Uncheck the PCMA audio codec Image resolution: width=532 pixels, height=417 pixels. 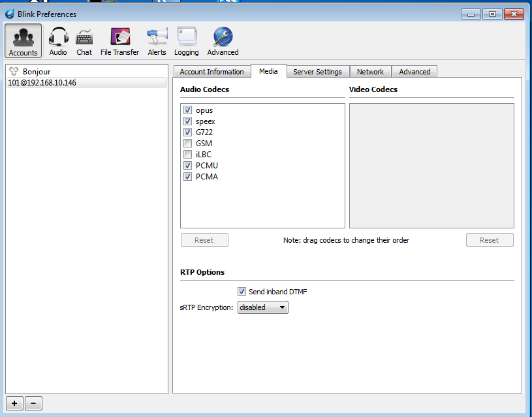(188, 177)
